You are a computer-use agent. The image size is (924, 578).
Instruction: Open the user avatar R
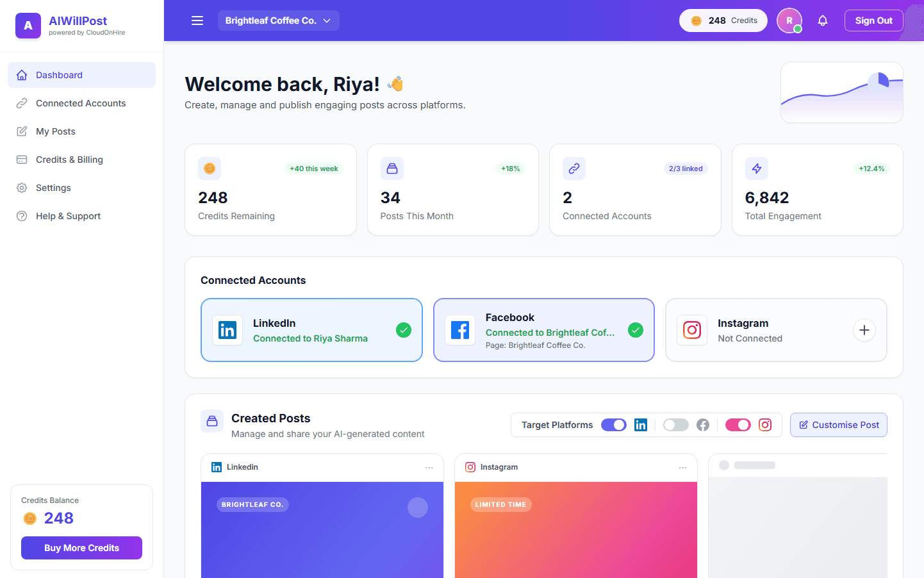coord(789,21)
